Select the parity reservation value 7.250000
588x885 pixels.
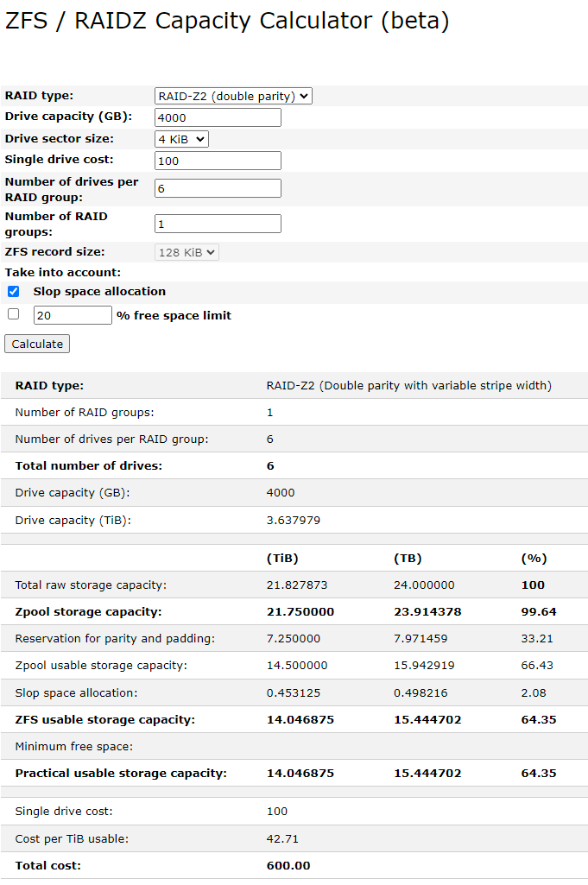[294, 638]
